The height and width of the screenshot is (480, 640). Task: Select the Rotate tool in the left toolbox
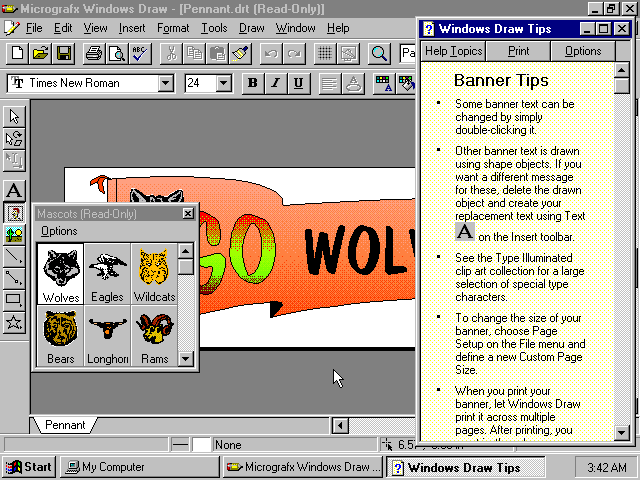coord(14,139)
